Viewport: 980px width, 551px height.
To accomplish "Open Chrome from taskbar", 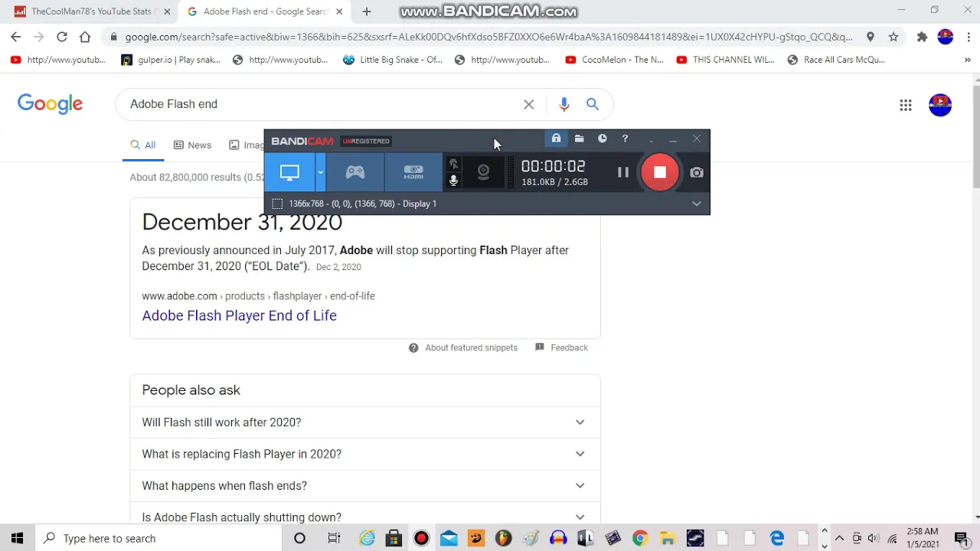I will pyautogui.click(x=640, y=538).
